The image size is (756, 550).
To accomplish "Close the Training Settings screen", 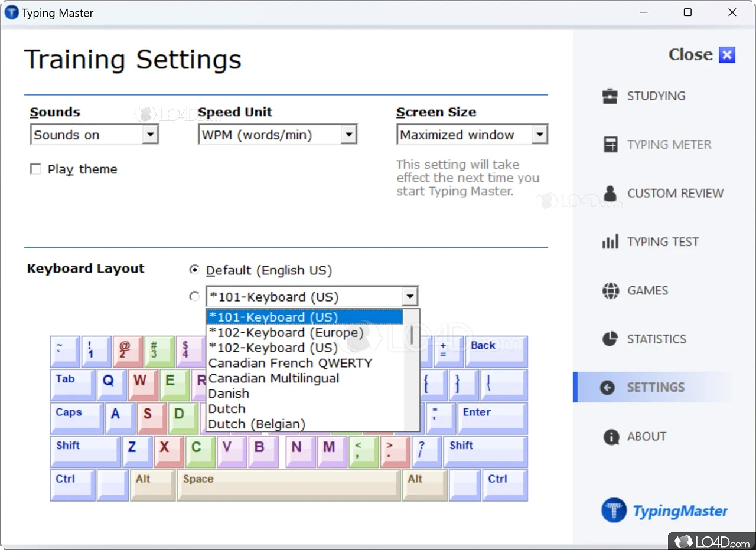I will 726,54.
